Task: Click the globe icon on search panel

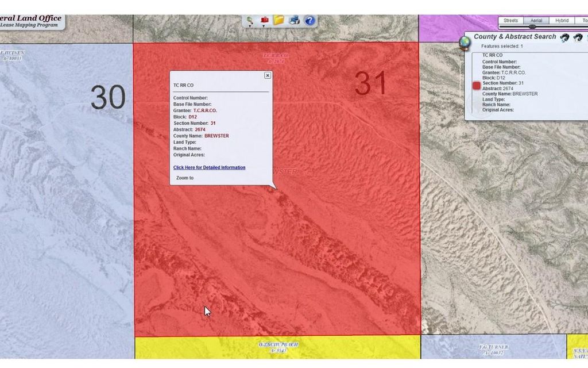Action: tap(465, 43)
